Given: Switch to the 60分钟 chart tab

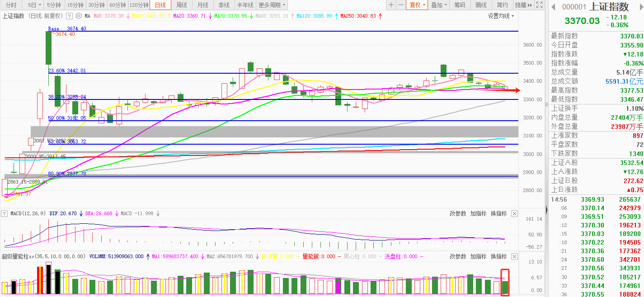Looking at the screenshot, I should point(118,5).
